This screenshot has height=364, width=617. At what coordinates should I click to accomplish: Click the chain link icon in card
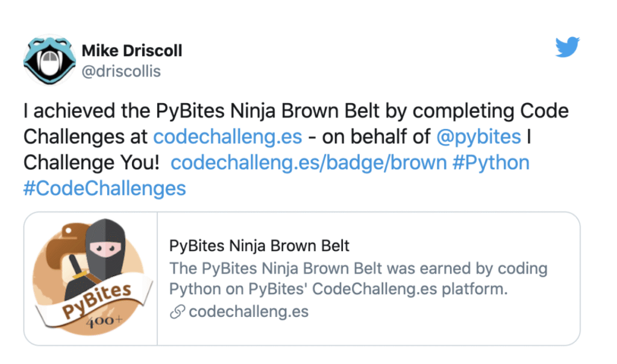(x=177, y=312)
